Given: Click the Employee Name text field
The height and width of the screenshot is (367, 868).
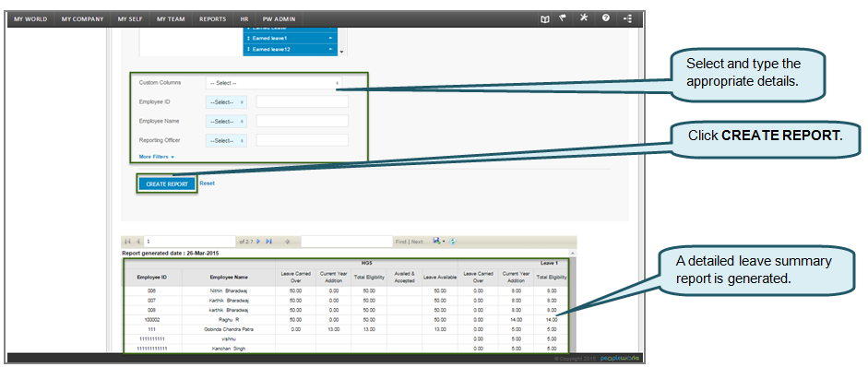Looking at the screenshot, I should [303, 121].
